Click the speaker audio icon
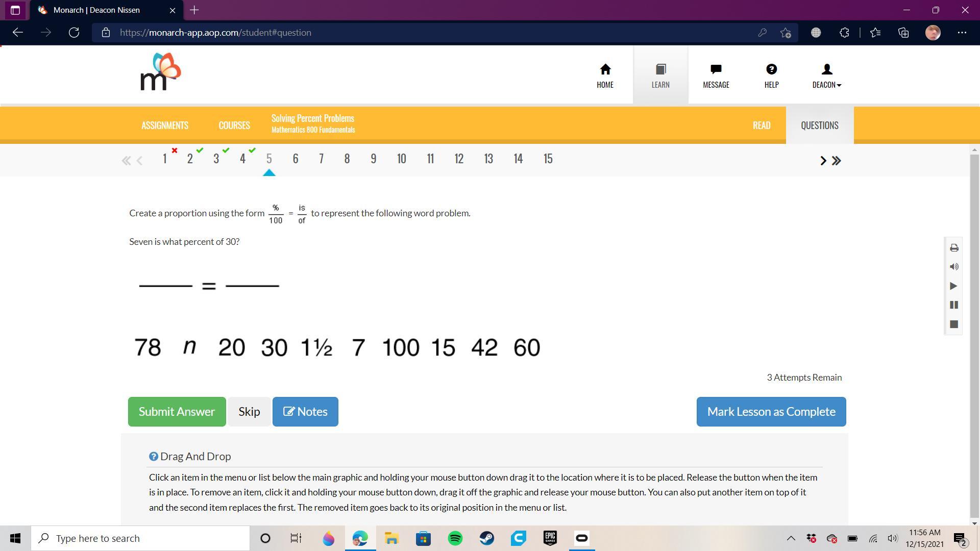Screen dimensions: 980x551 click(953, 267)
